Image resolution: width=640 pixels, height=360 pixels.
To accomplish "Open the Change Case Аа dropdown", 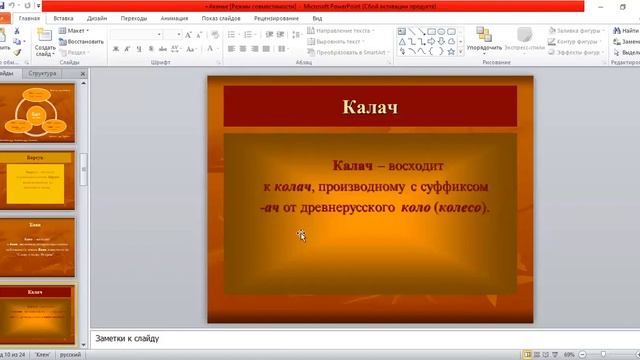I will [x=191, y=49].
